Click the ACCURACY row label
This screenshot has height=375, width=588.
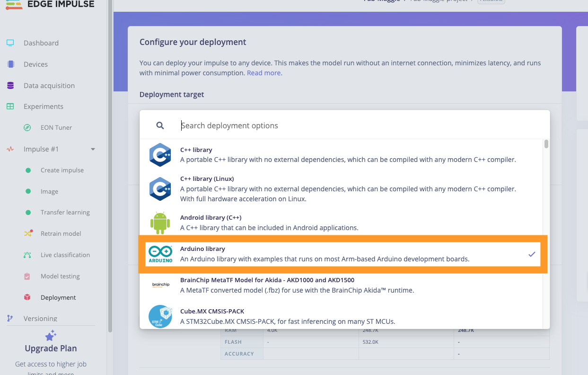point(239,354)
